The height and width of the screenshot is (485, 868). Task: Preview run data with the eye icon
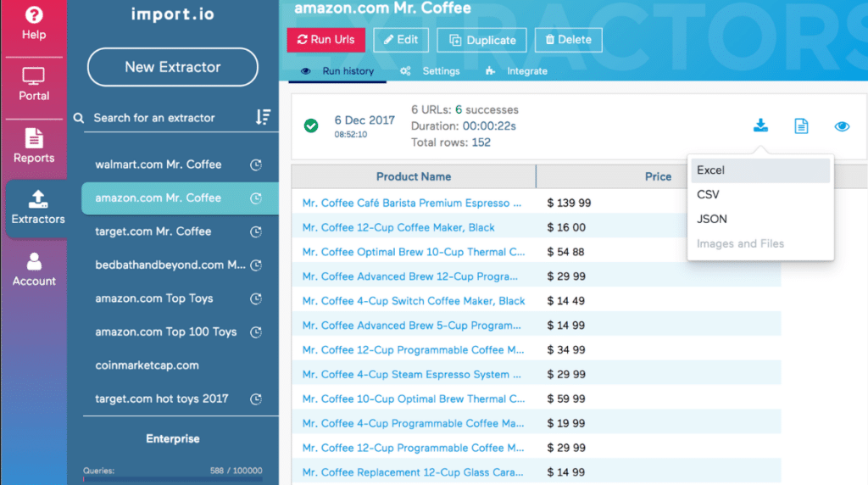click(842, 126)
